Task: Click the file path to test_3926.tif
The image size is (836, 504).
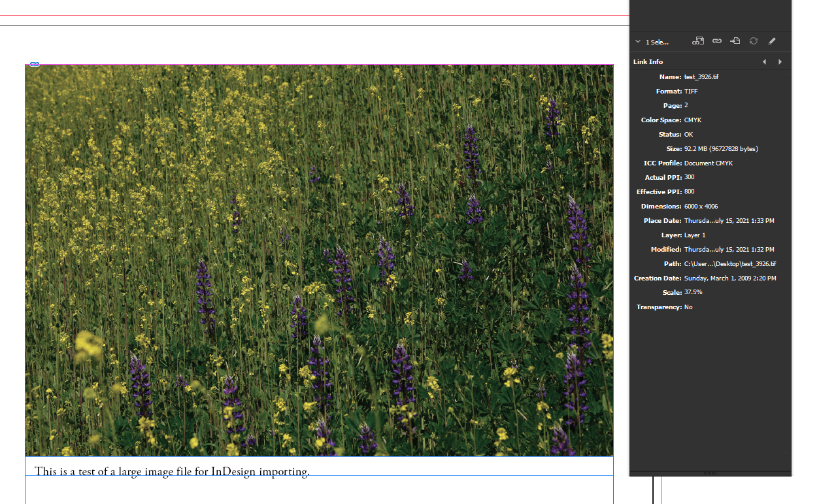Action: click(729, 263)
